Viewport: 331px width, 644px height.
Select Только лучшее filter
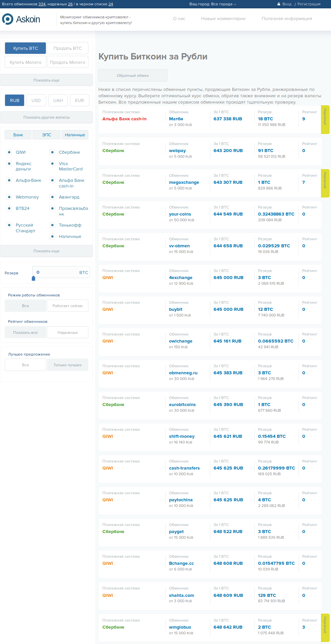pos(68,365)
